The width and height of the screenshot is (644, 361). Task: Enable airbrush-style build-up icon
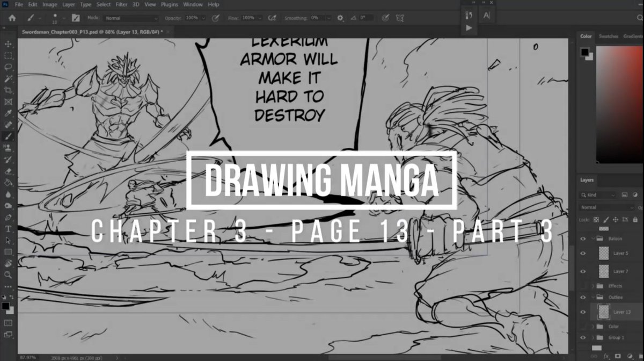tap(273, 18)
